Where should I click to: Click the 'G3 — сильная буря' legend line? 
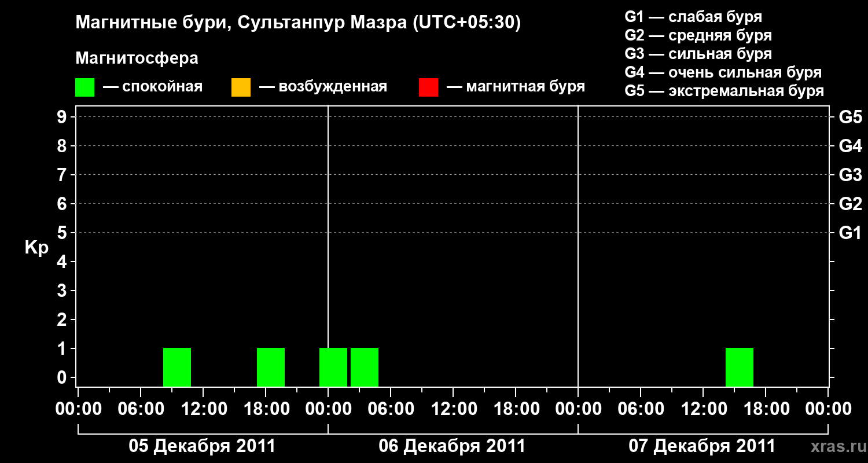698,54
